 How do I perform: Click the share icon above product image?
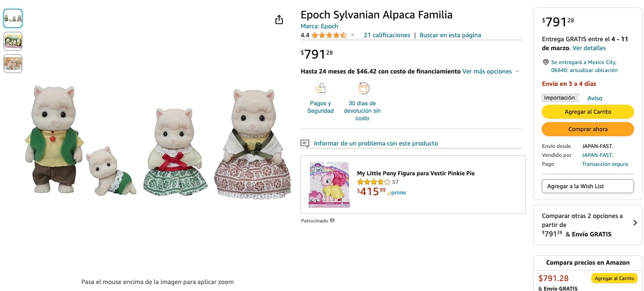(279, 20)
